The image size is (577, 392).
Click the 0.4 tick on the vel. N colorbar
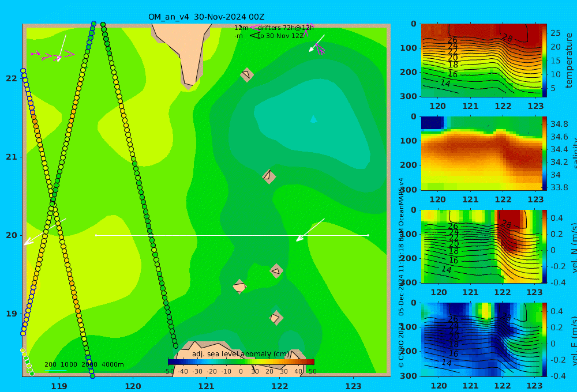[x=556, y=218]
